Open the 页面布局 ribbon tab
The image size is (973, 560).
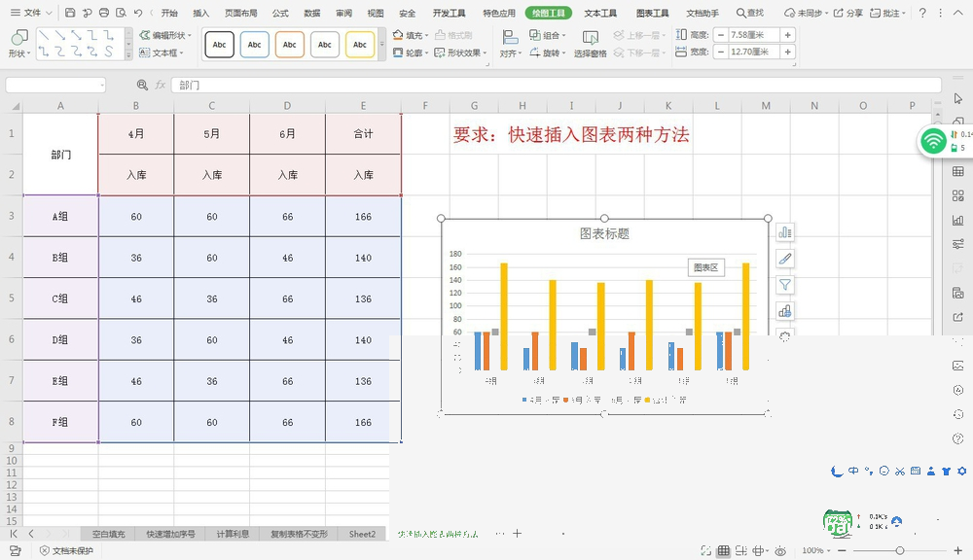(x=240, y=13)
